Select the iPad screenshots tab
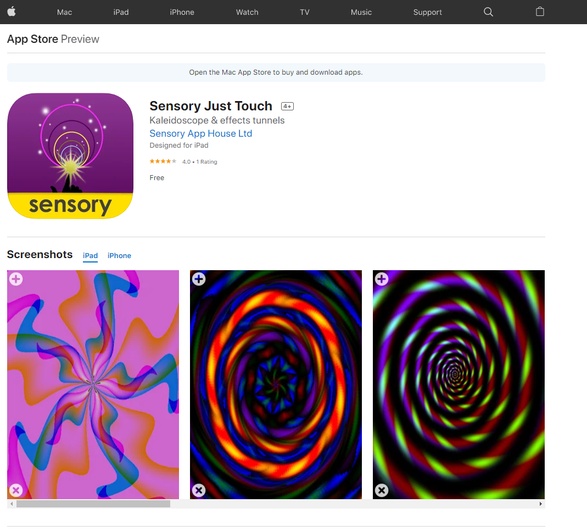This screenshot has width=587, height=531. (90, 256)
